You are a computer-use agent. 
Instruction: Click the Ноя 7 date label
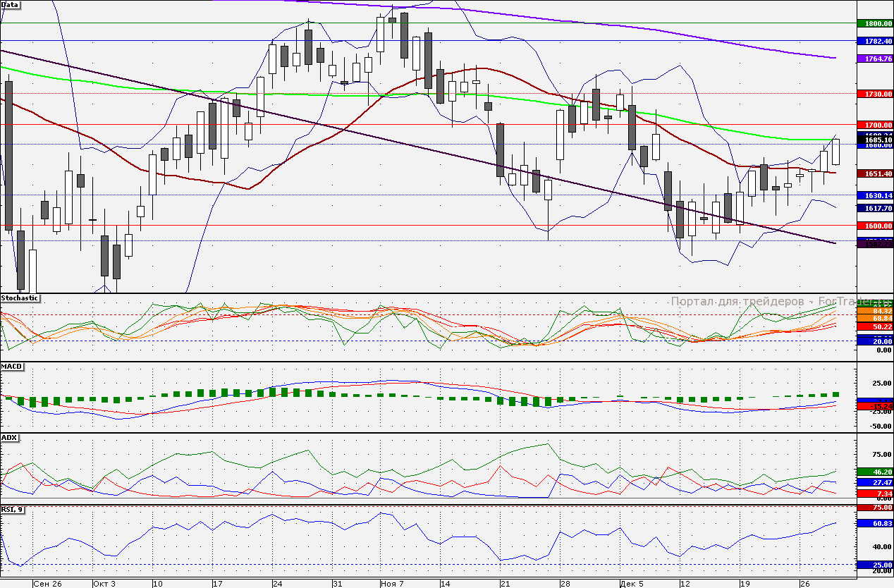(x=392, y=584)
